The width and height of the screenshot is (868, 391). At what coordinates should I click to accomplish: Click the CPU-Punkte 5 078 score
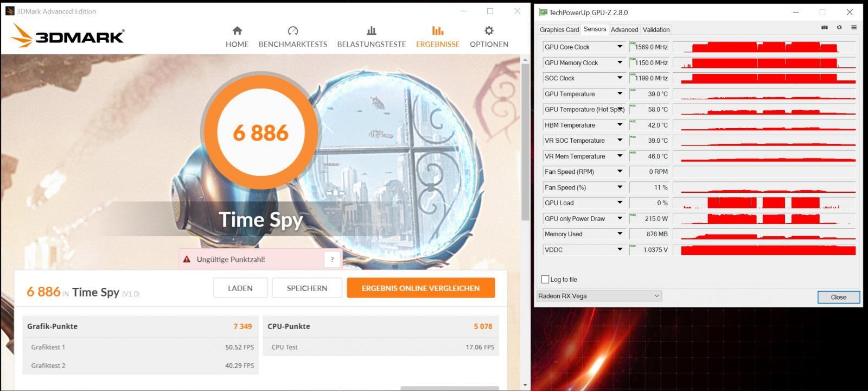tap(483, 326)
